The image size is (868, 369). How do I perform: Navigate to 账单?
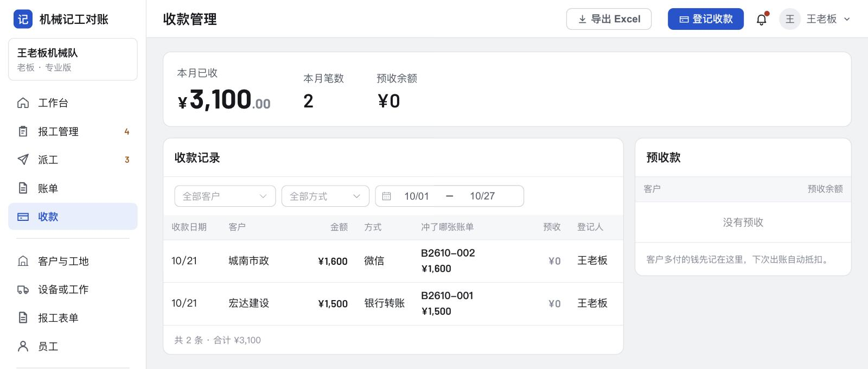click(73, 188)
